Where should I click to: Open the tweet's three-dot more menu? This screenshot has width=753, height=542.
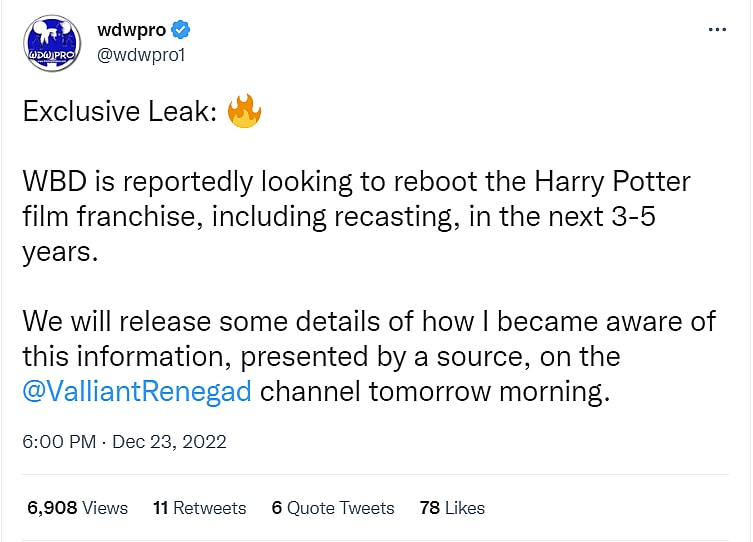717,30
